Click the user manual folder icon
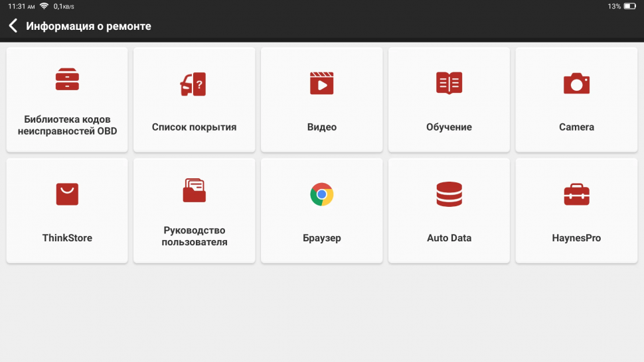Image resolution: width=644 pixels, height=362 pixels. coord(194,190)
